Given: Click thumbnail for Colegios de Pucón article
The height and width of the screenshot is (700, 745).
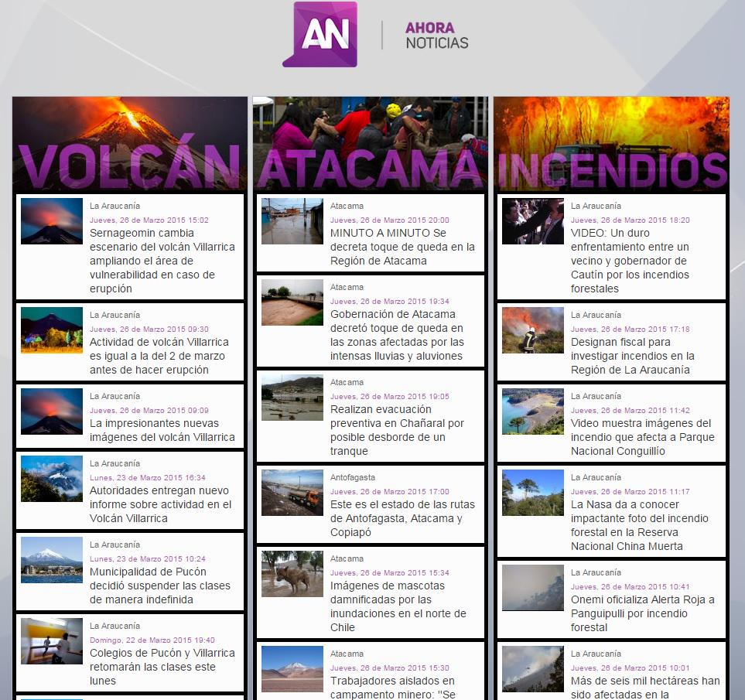Looking at the screenshot, I should 52,641.
